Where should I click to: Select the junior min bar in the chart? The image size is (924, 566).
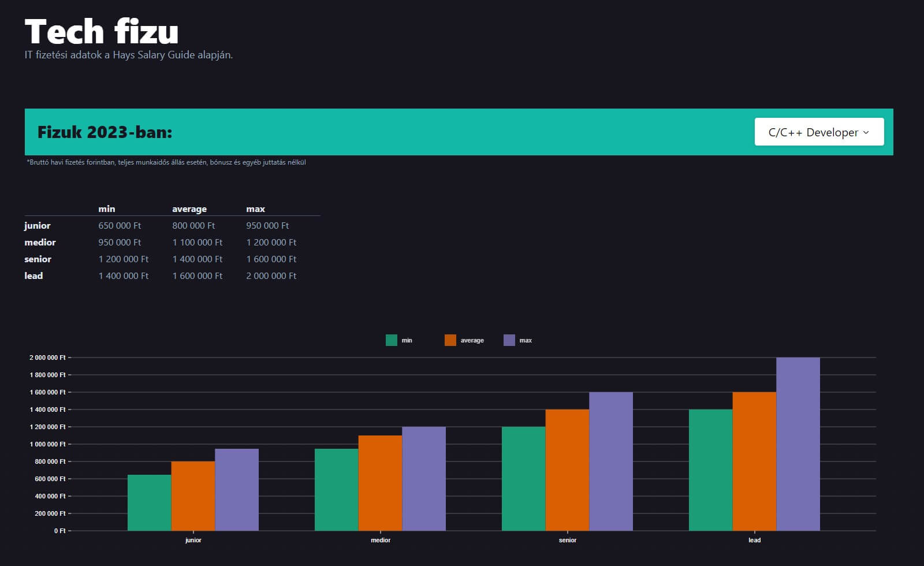(149, 502)
